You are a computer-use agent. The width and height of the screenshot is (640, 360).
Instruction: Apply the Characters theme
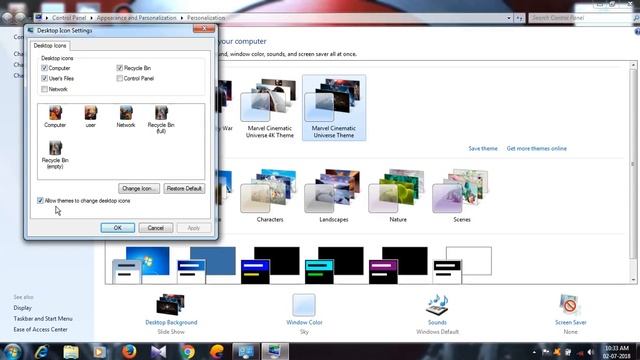[x=270, y=195]
